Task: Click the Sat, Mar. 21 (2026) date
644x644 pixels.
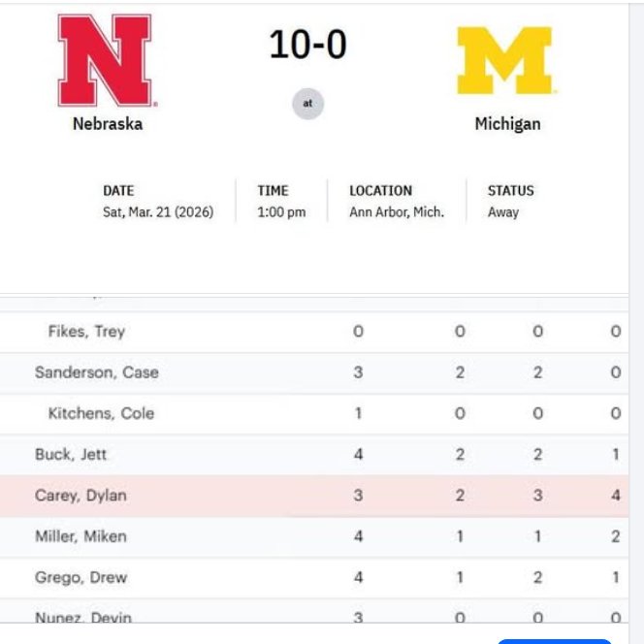Action: click(x=158, y=212)
